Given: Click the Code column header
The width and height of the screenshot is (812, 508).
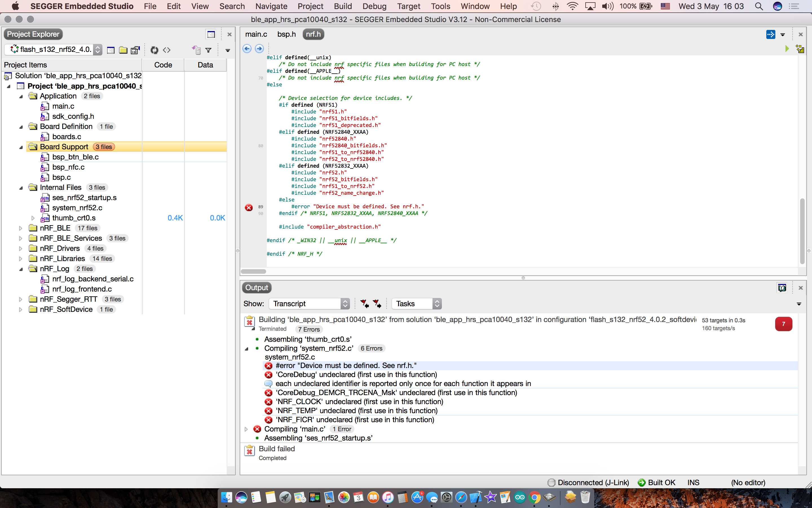Looking at the screenshot, I should pos(163,65).
